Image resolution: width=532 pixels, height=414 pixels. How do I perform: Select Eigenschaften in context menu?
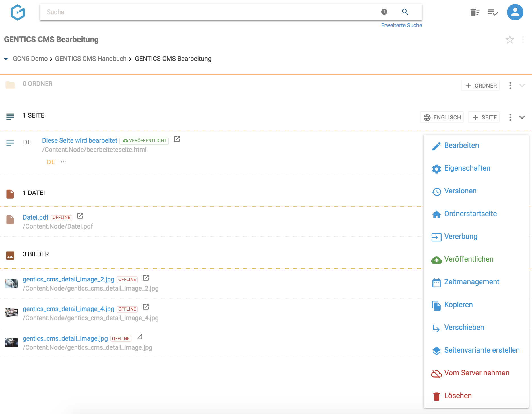coord(476,168)
